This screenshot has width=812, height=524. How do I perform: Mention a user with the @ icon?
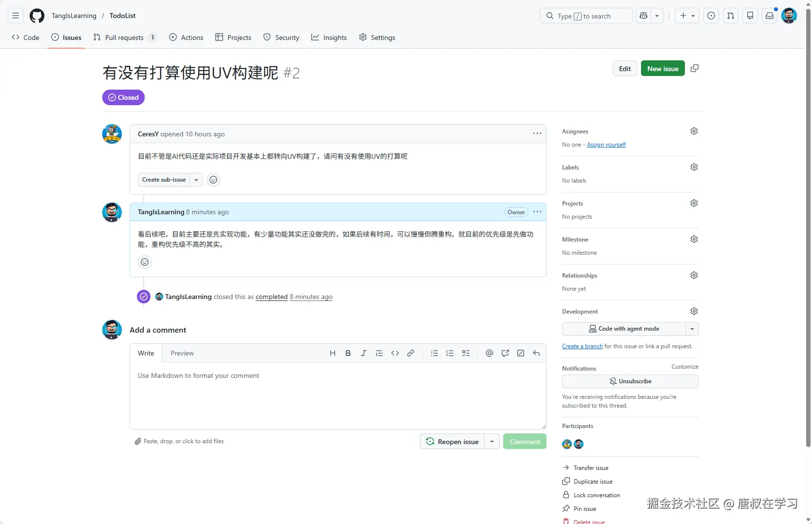coord(489,353)
